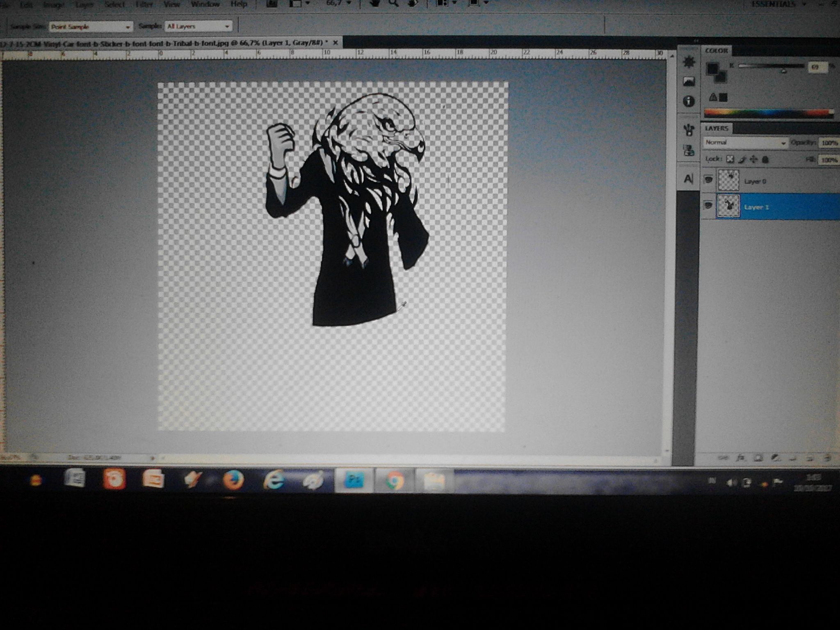The height and width of the screenshot is (630, 840).
Task: Select the Layer 1 row
Action: (770, 206)
